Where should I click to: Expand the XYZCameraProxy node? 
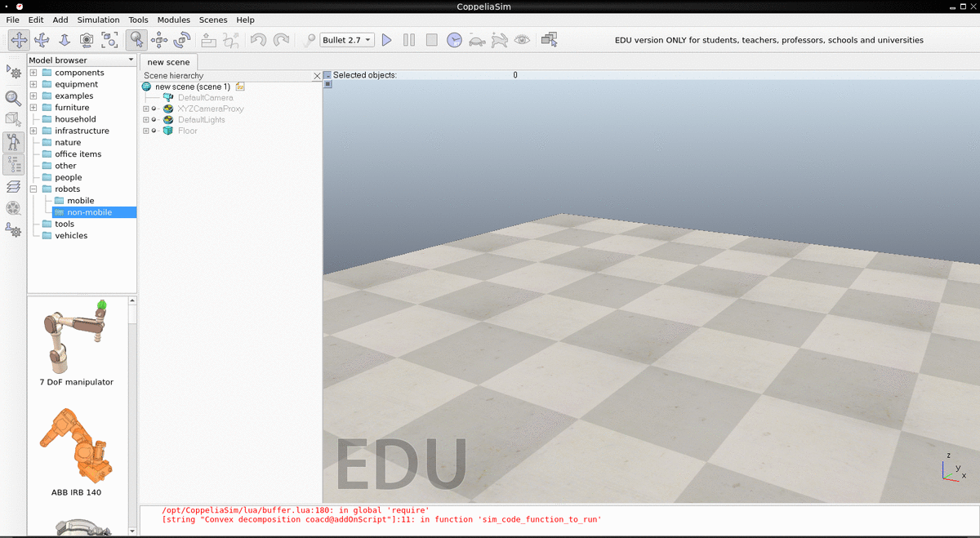coord(146,109)
